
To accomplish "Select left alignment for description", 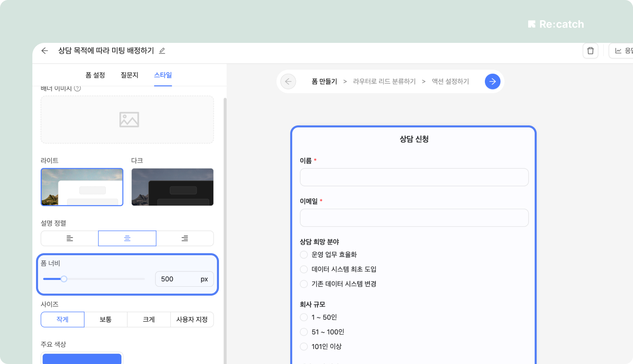I will click(70, 239).
